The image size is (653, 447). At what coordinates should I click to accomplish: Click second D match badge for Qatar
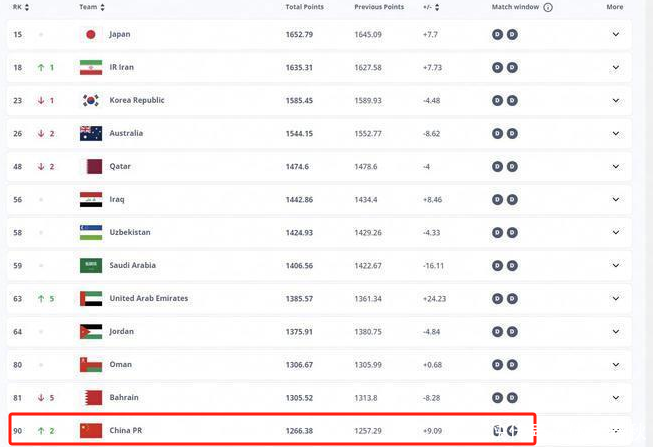[512, 166]
